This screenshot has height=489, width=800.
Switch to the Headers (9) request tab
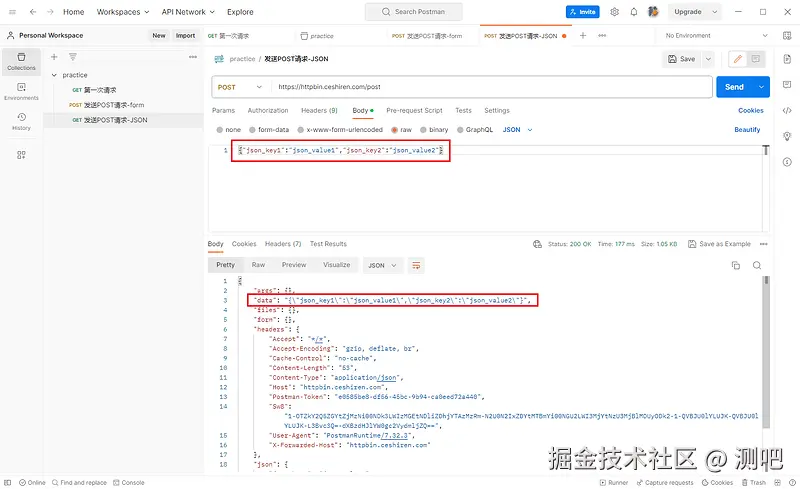[319, 110]
